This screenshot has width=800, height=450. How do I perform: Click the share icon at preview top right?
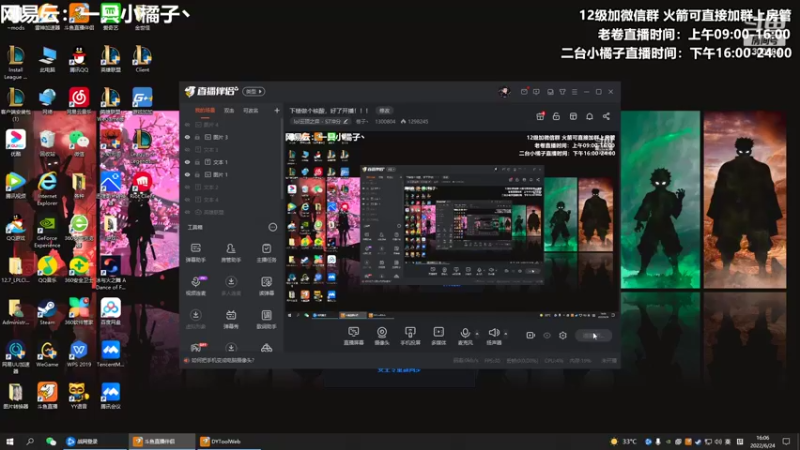[x=606, y=116]
